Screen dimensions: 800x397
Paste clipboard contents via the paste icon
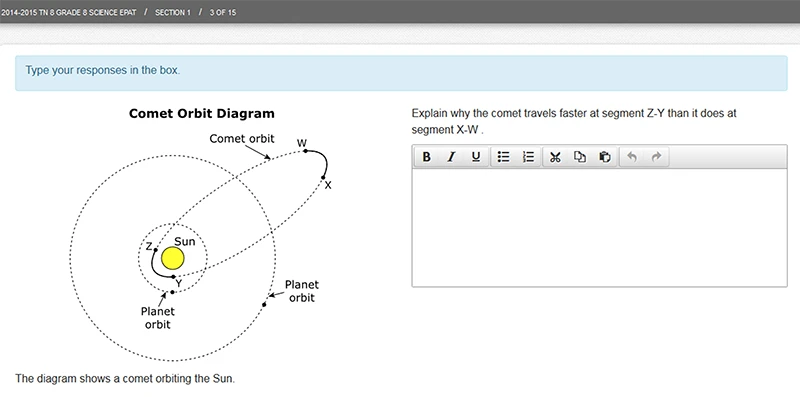point(605,157)
